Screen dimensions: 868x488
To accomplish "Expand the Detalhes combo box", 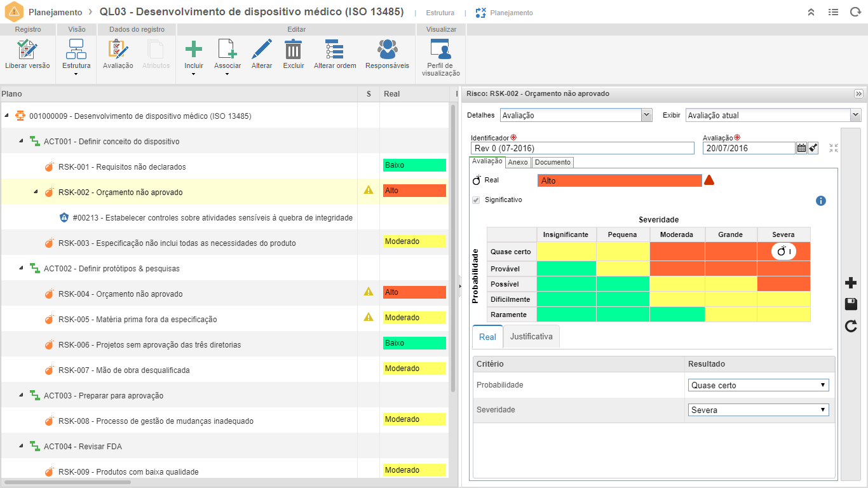I will [647, 115].
